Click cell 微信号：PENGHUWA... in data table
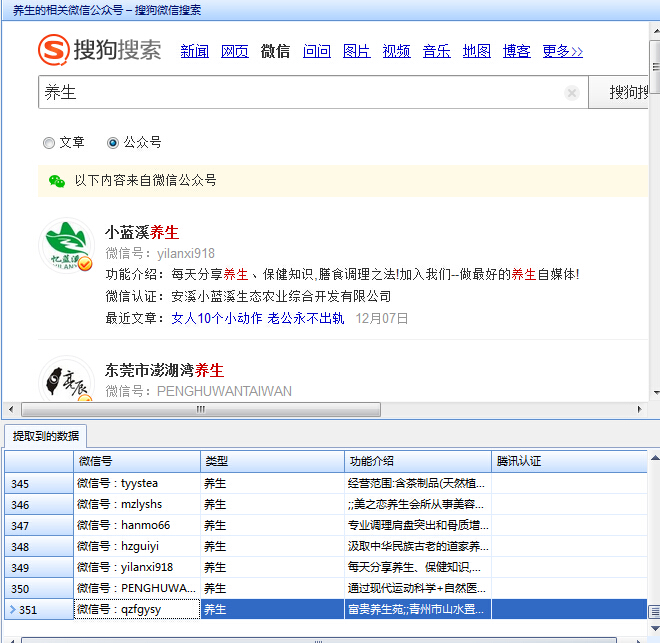This screenshot has height=643, width=660. [137, 588]
